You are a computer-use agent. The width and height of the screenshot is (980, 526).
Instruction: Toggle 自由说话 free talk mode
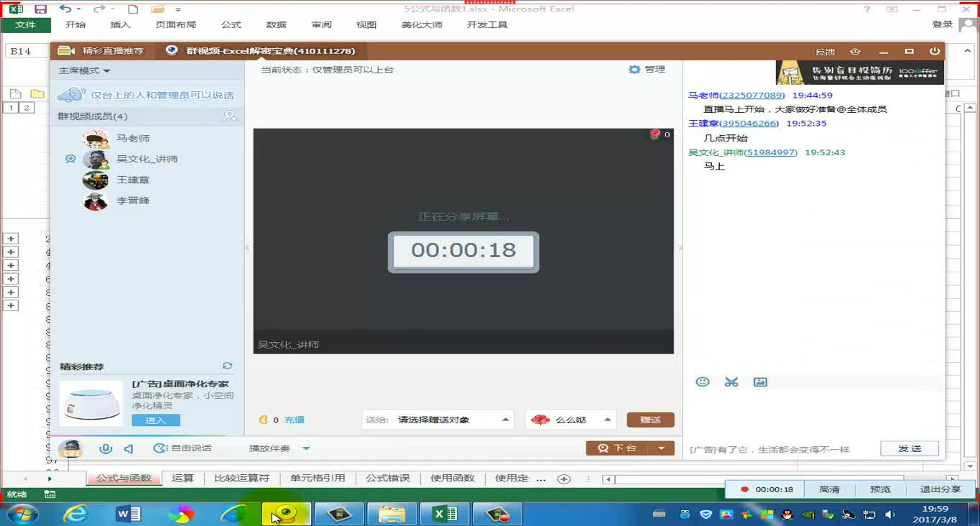pyautogui.click(x=182, y=448)
